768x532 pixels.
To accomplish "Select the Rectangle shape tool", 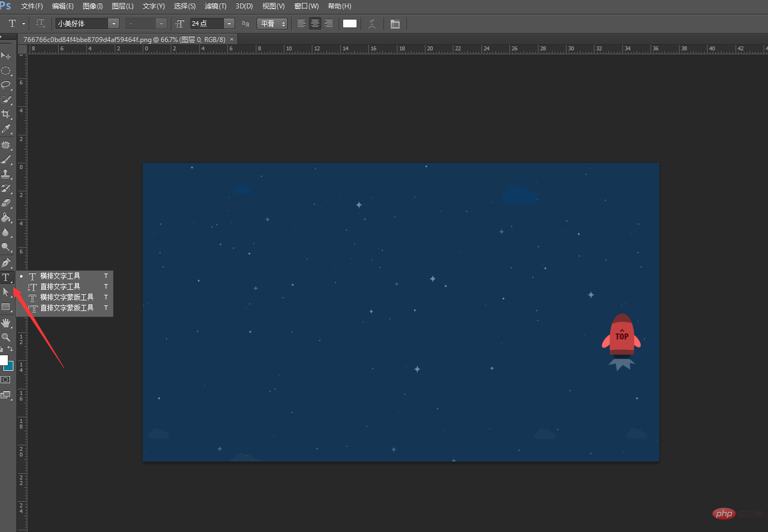I will (6, 307).
